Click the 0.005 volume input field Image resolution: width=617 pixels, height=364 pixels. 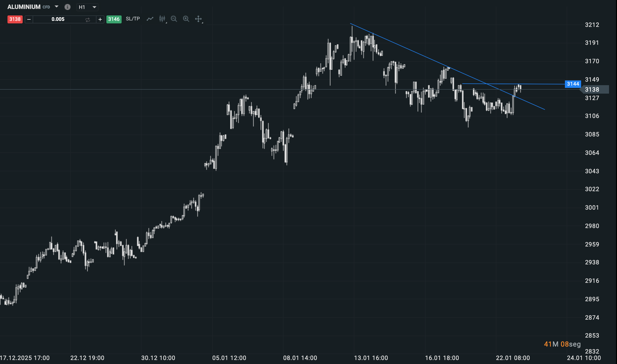click(x=58, y=19)
